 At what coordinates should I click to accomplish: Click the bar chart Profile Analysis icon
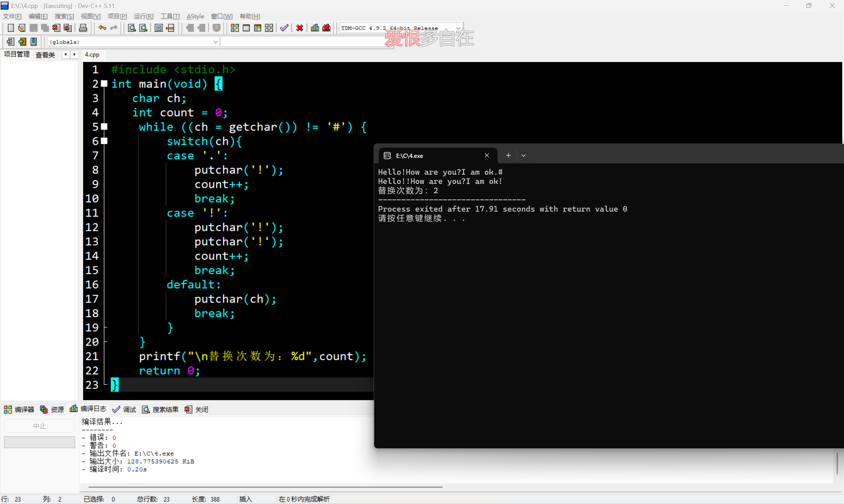315,28
